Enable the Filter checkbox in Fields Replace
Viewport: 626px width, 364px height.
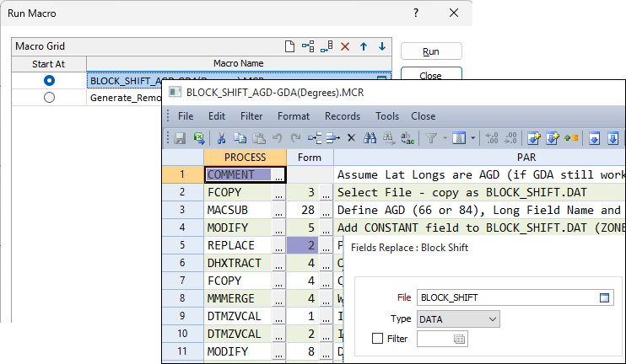click(x=377, y=339)
